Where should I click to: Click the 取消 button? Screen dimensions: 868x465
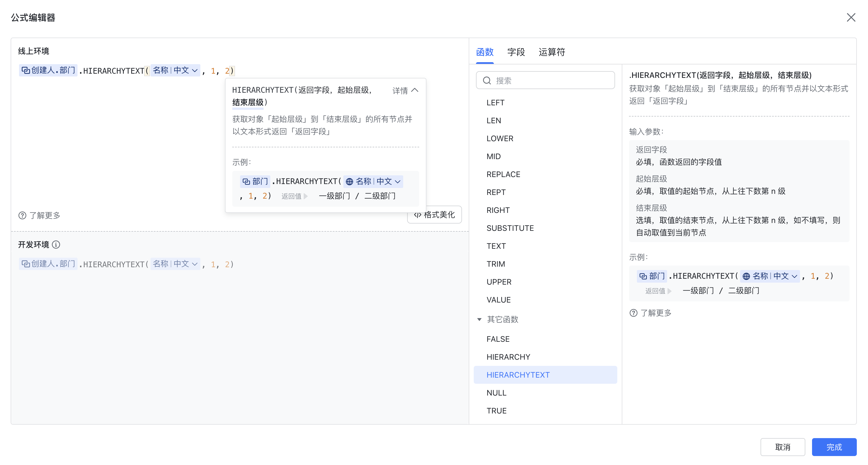coord(782,447)
